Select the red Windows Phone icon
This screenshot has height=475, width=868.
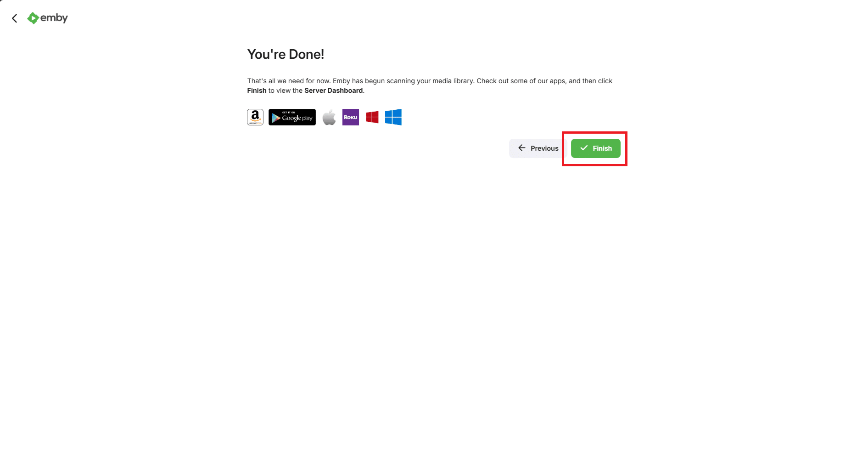[372, 117]
